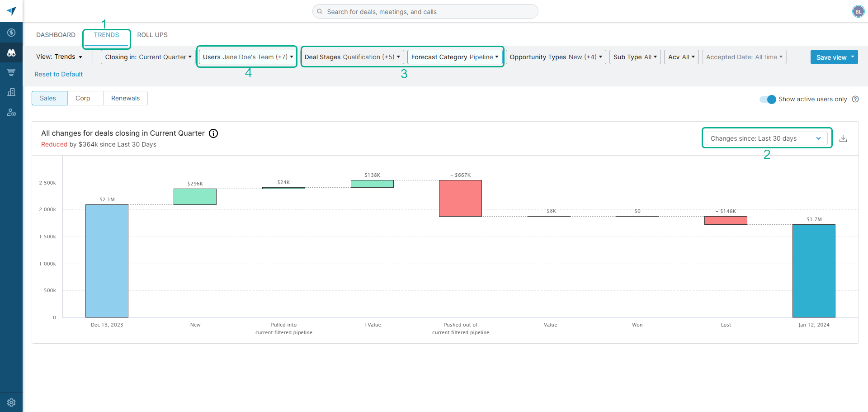Open the binoculars insights sidebar icon
This screenshot has height=412, width=868.
(11, 53)
